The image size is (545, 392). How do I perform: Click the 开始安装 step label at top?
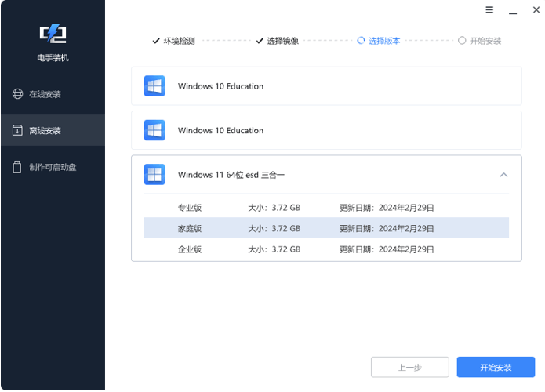tap(485, 41)
